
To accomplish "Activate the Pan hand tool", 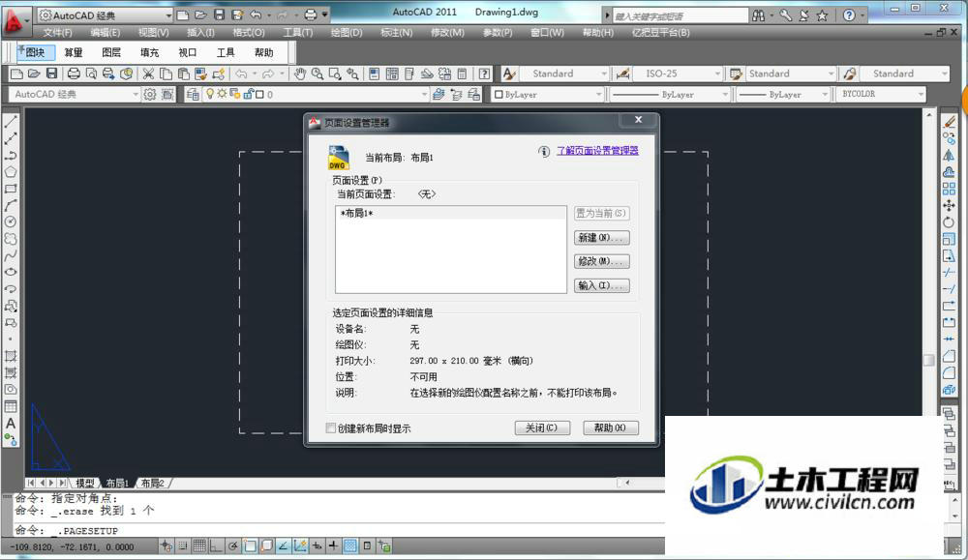I will (300, 74).
